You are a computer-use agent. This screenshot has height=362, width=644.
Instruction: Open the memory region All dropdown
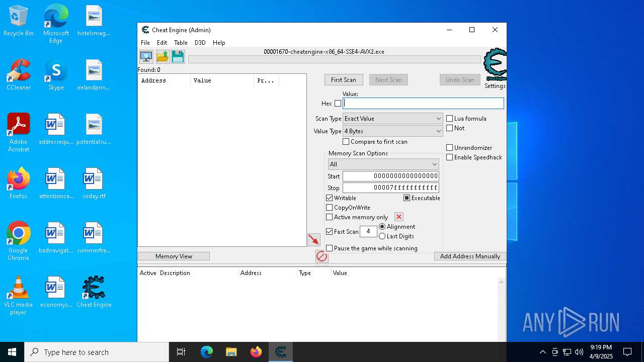tap(383, 164)
